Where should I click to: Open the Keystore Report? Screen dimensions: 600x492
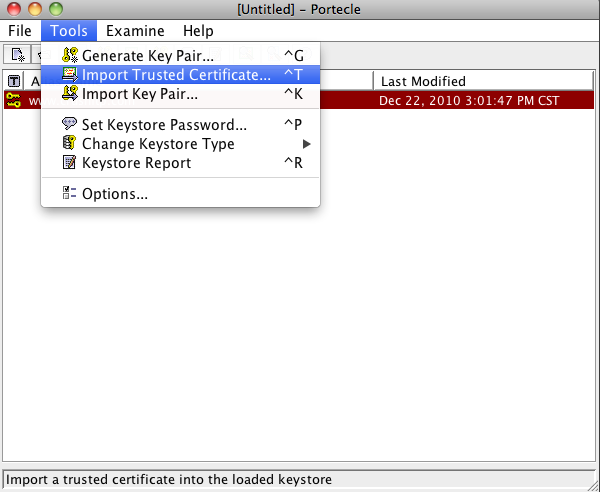(180, 163)
